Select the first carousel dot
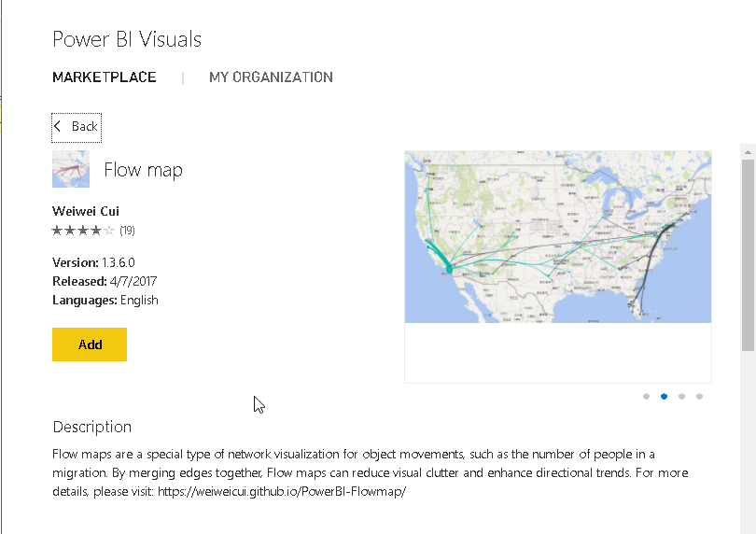Viewport: 756px width, 534px height. 646,396
